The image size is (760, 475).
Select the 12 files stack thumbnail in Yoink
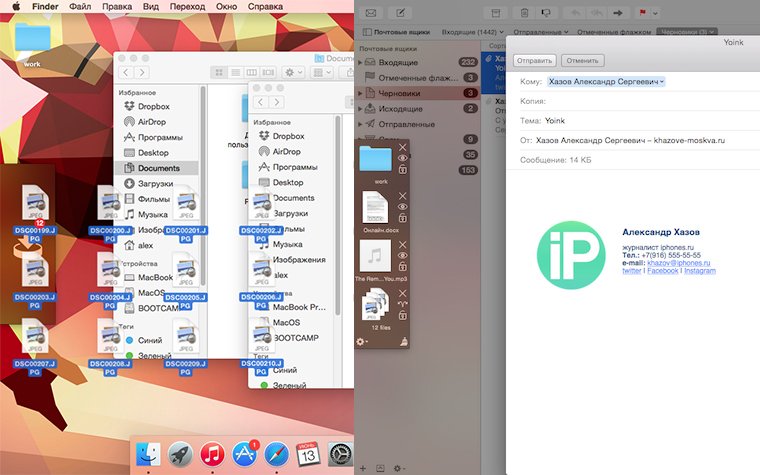tap(376, 304)
